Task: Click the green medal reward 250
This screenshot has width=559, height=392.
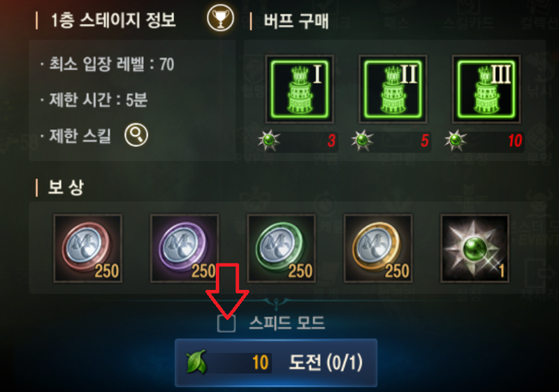Action: [282, 248]
